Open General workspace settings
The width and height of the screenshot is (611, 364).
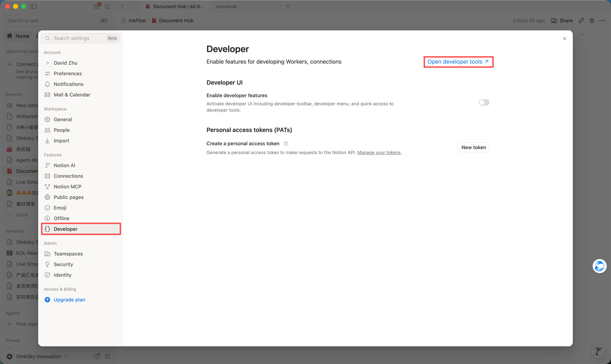click(x=81, y=119)
